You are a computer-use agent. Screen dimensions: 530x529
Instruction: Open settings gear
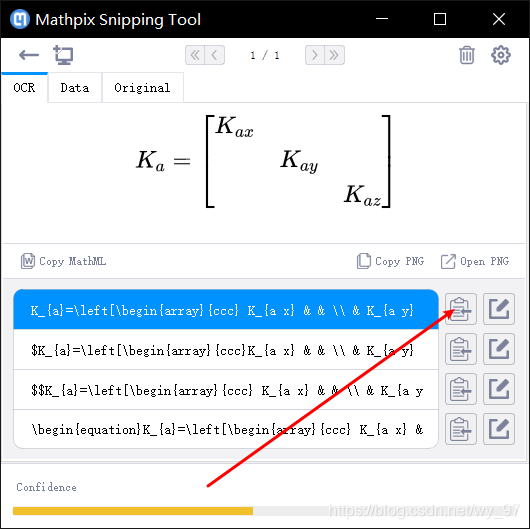coord(501,55)
